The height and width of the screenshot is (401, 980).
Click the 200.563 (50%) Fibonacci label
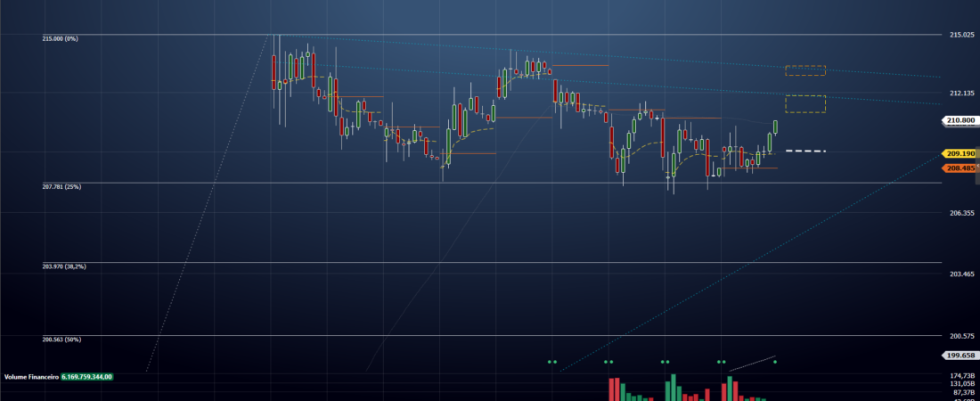pyautogui.click(x=61, y=340)
